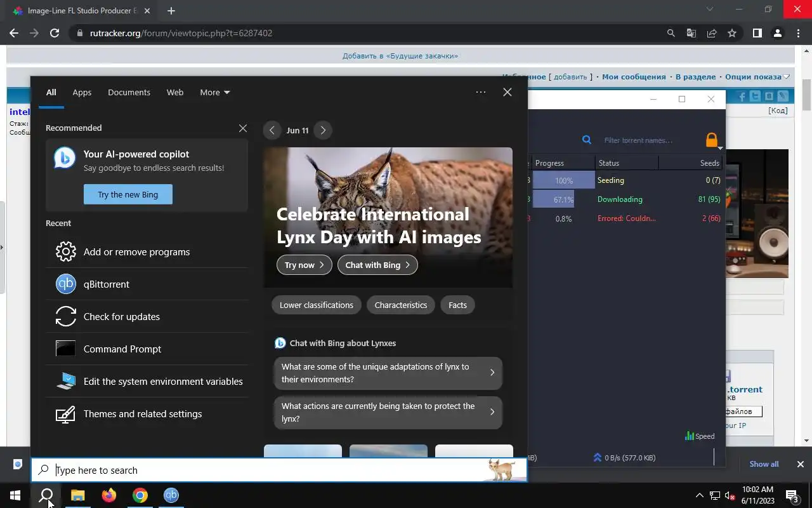812x508 pixels.
Task: Click the Characteristics chip
Action: 401,305
